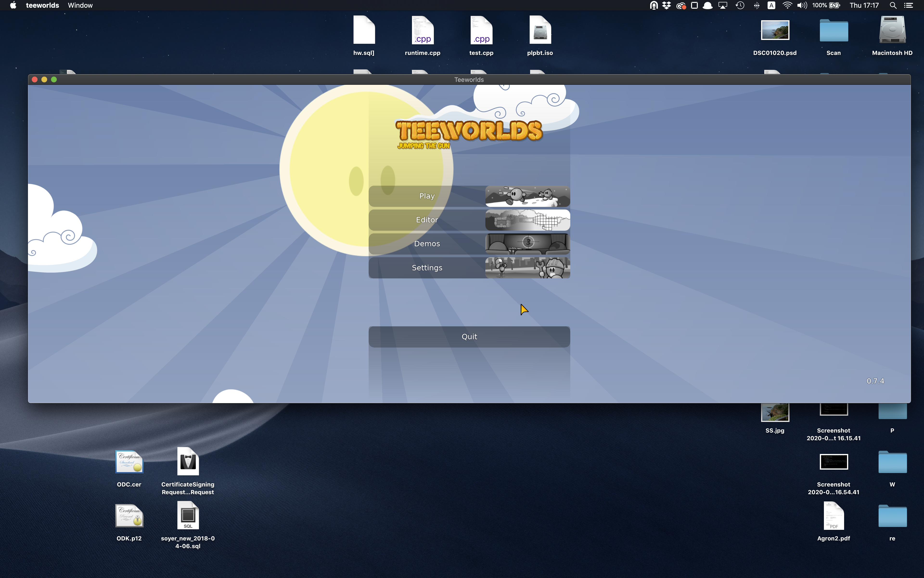
Task: Click the hard-hat shaped menu bar icon
Action: [707, 5]
